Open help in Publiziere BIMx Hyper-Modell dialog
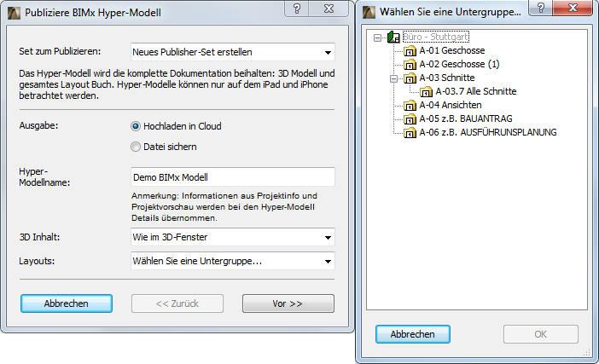This screenshot has height=364, width=599. point(297,9)
